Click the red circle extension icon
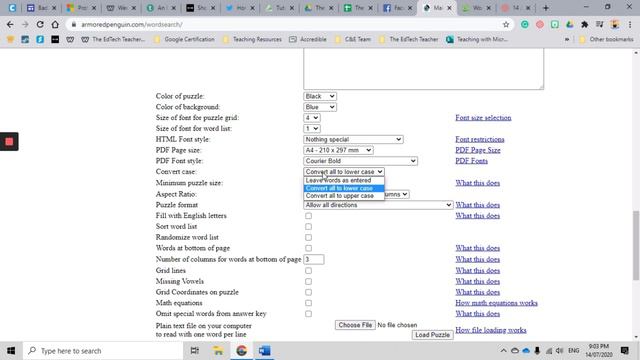The width and height of the screenshot is (640, 360). coord(540,24)
